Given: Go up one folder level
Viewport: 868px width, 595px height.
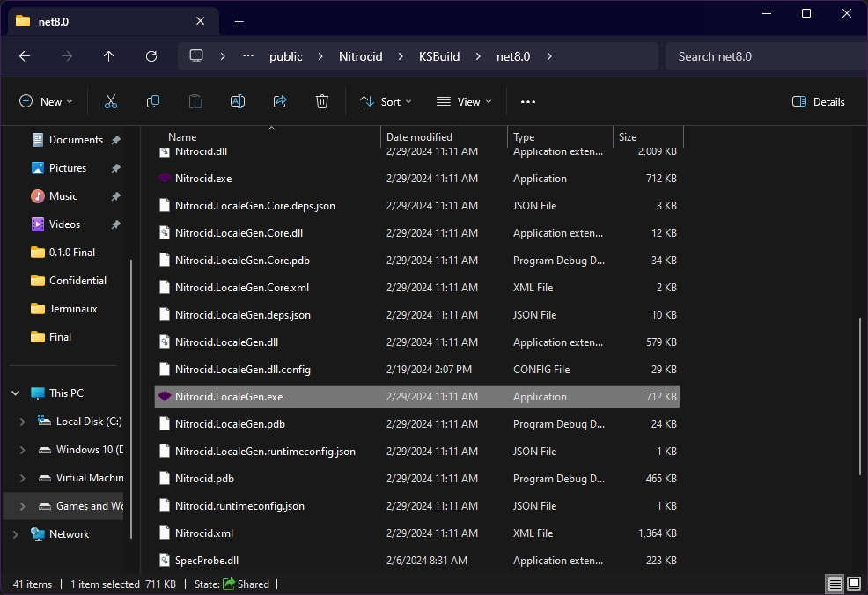Looking at the screenshot, I should click(x=109, y=56).
